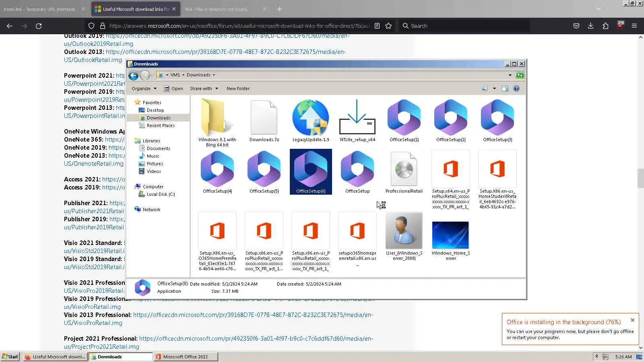
Task: Open the Firefox application menu
Action: click(x=634, y=26)
